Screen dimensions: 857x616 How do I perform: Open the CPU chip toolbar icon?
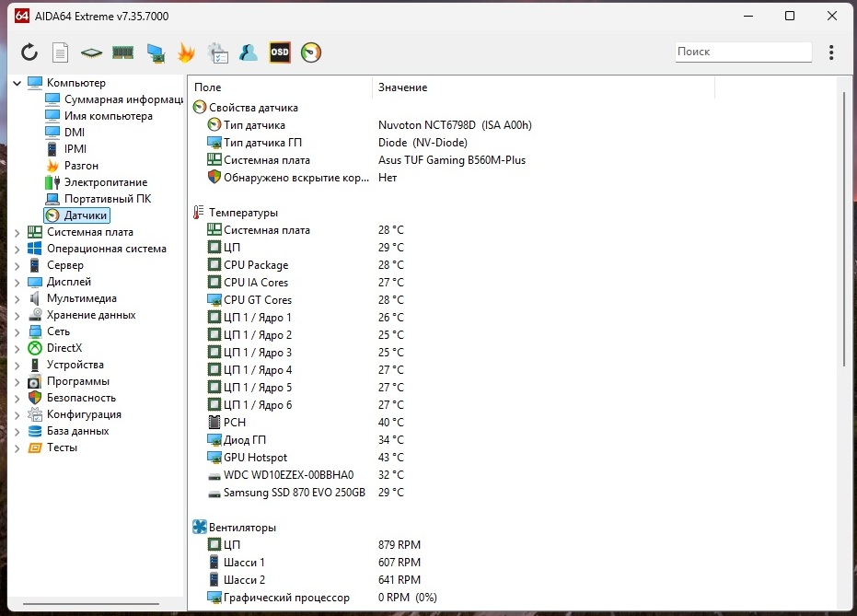(91, 52)
